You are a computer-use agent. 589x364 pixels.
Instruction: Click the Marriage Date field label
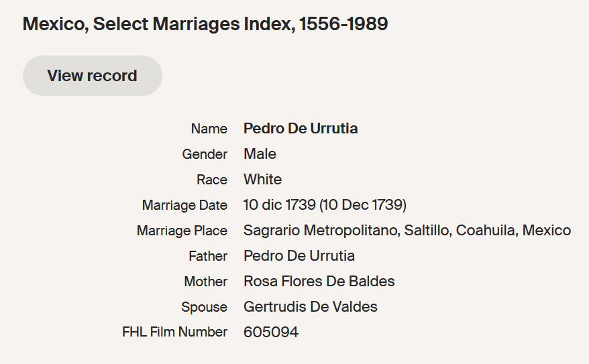point(184,205)
